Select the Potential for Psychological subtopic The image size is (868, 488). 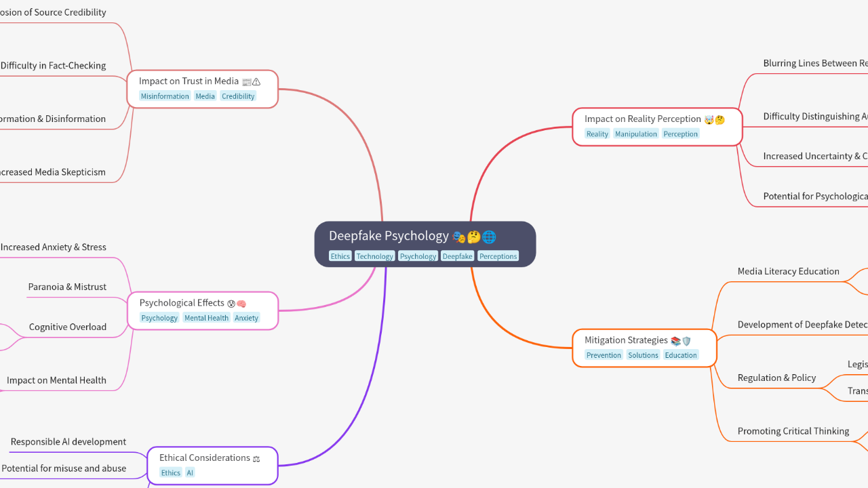tap(815, 197)
